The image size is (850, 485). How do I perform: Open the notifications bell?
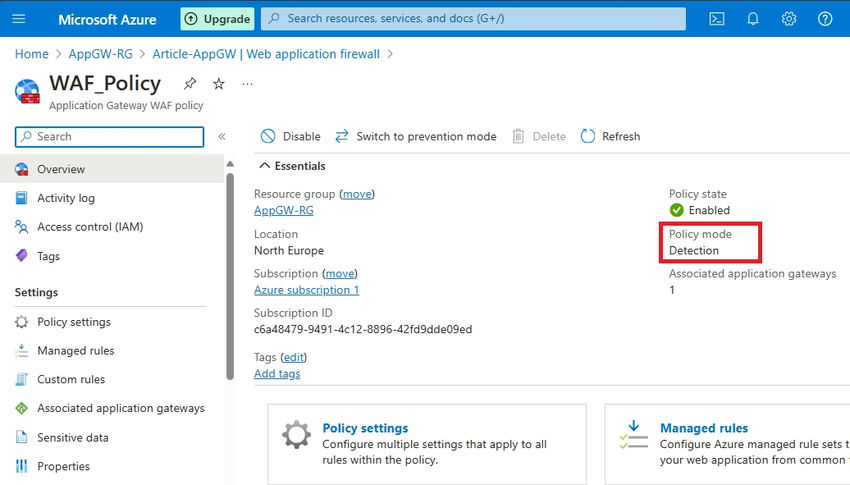tap(752, 19)
